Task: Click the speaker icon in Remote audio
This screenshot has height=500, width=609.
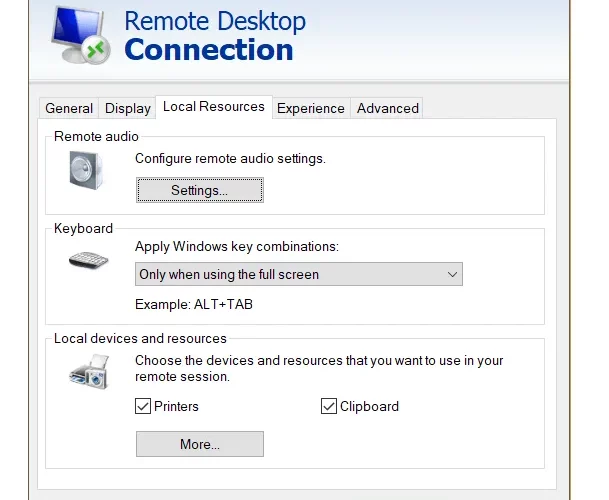Action: (x=86, y=170)
